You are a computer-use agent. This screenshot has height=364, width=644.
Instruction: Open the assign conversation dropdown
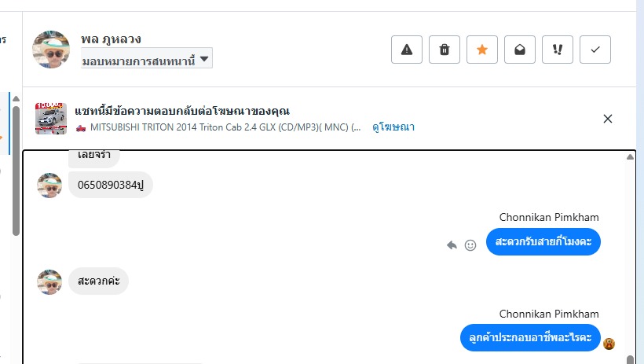pos(146,58)
